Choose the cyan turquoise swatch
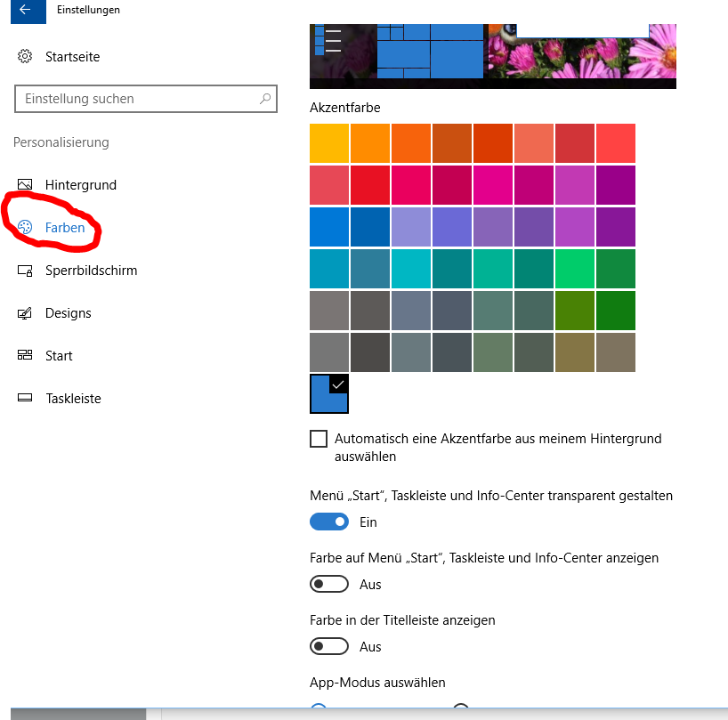The height and width of the screenshot is (720, 728). (x=411, y=268)
